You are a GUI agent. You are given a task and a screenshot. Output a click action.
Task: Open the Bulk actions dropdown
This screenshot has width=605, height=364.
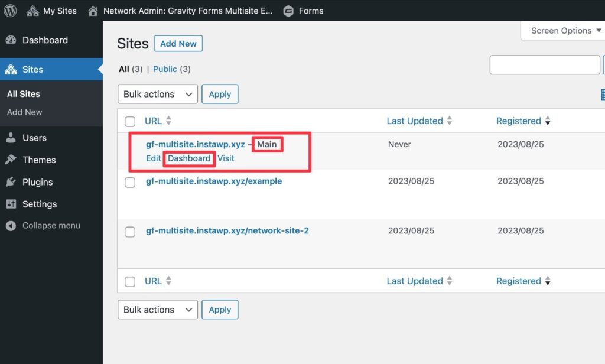(157, 94)
